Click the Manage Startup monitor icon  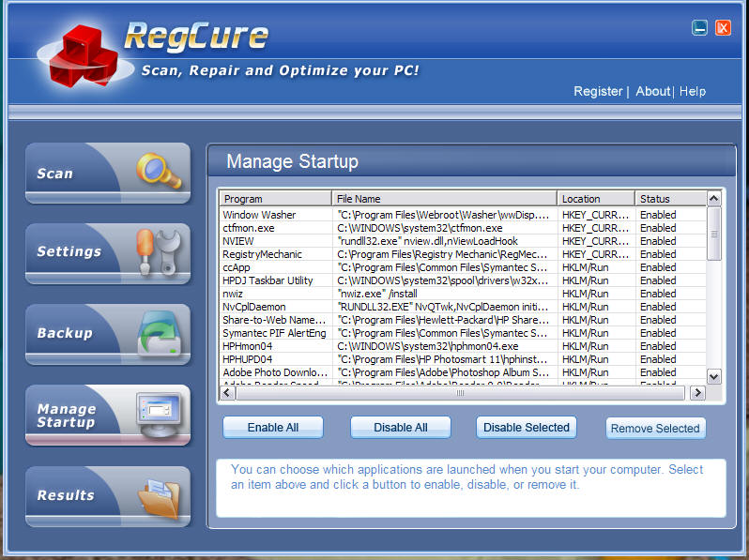point(157,413)
